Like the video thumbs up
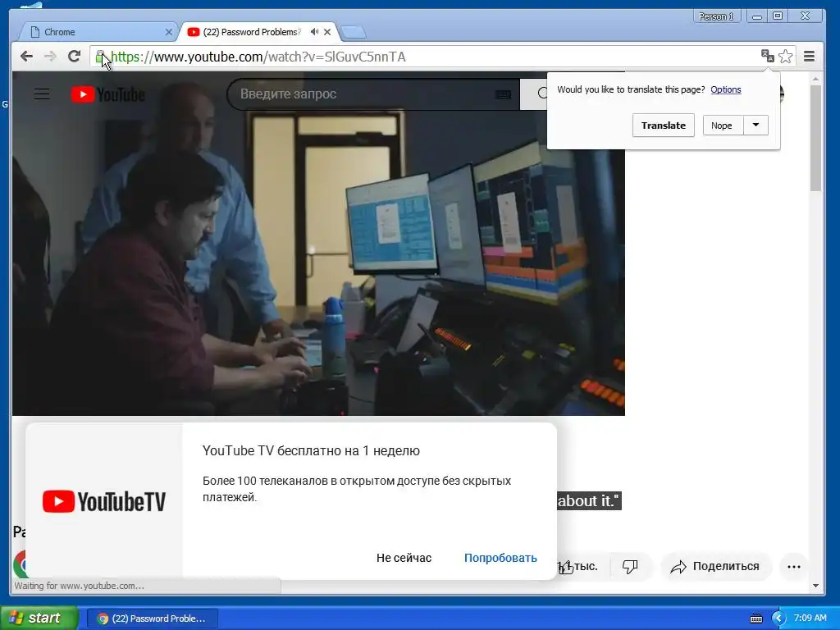 pos(576,566)
